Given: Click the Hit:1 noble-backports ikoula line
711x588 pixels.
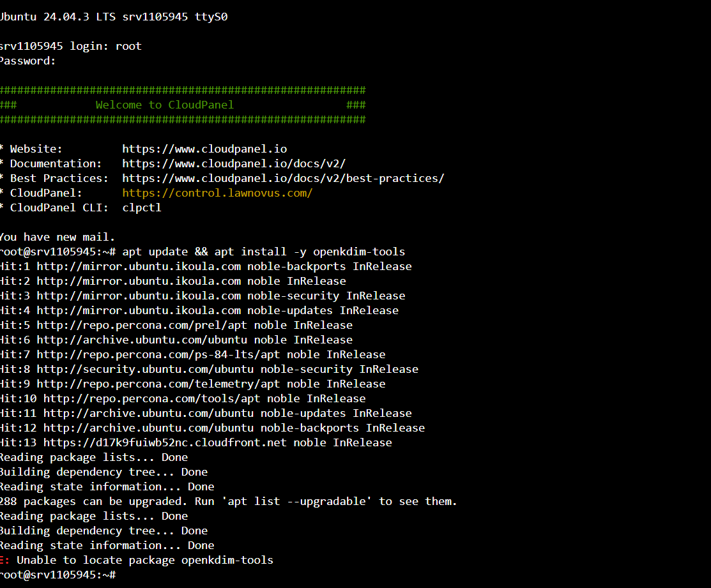Looking at the screenshot, I should pyautogui.click(x=206, y=266).
